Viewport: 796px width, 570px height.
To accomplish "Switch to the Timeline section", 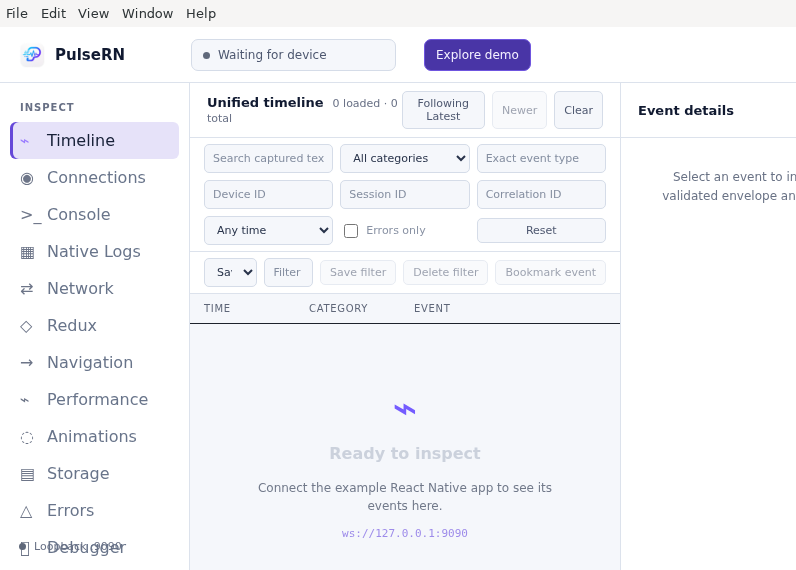I will pyautogui.click(x=94, y=141).
